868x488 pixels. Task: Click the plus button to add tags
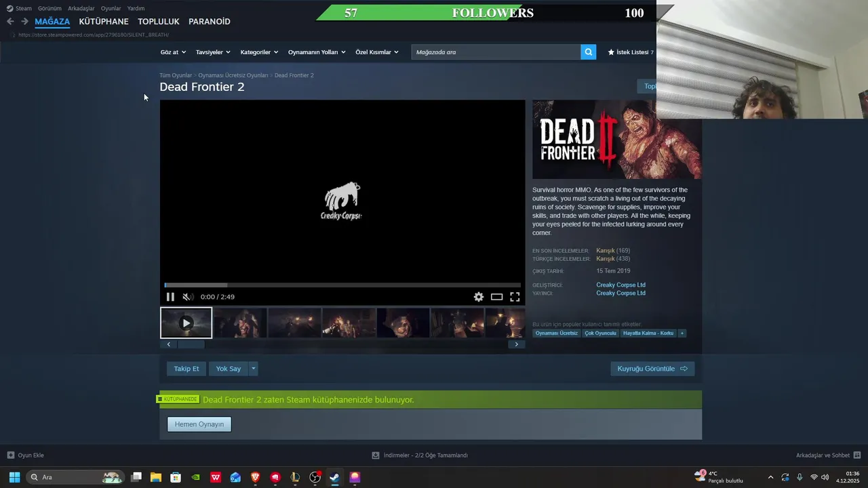(x=682, y=333)
